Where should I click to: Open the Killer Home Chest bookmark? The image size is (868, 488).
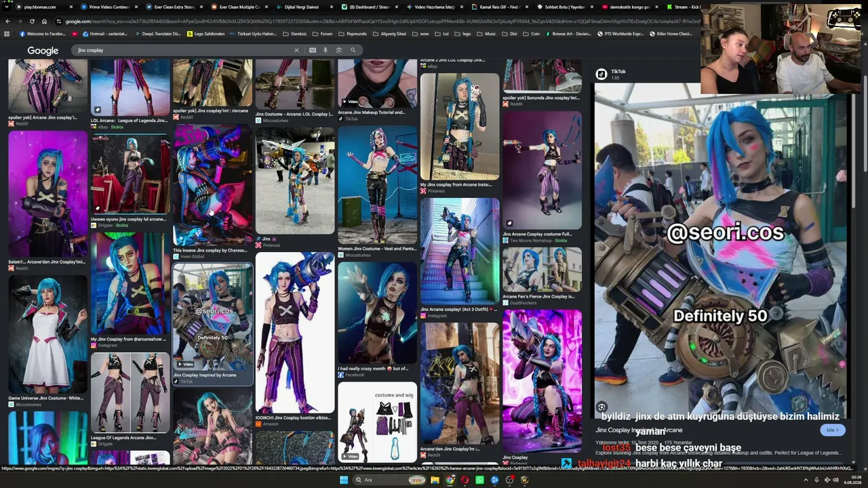click(671, 33)
